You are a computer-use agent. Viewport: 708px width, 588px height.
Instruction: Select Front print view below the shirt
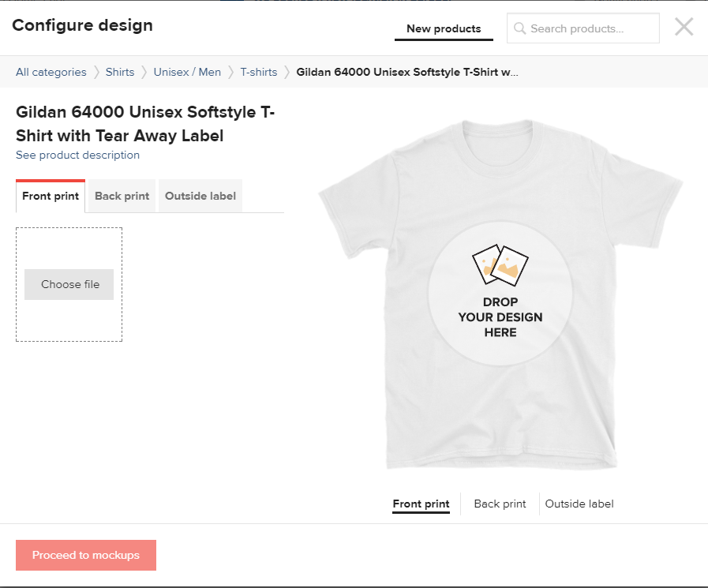[421, 504]
